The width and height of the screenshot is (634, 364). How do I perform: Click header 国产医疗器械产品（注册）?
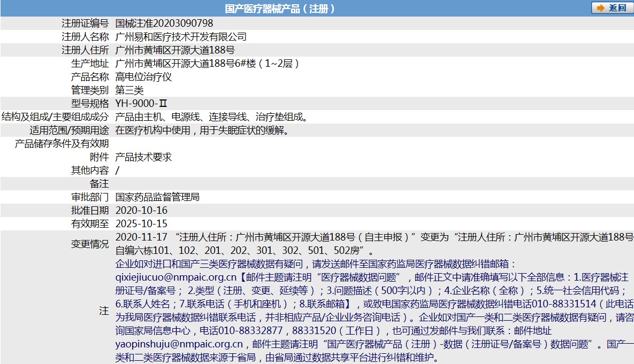280,9
